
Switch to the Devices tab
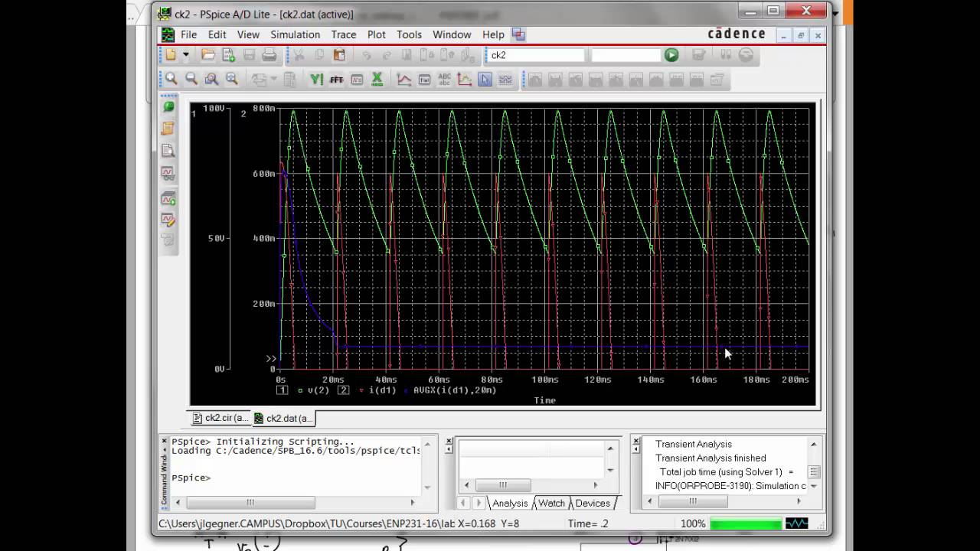[x=593, y=503]
